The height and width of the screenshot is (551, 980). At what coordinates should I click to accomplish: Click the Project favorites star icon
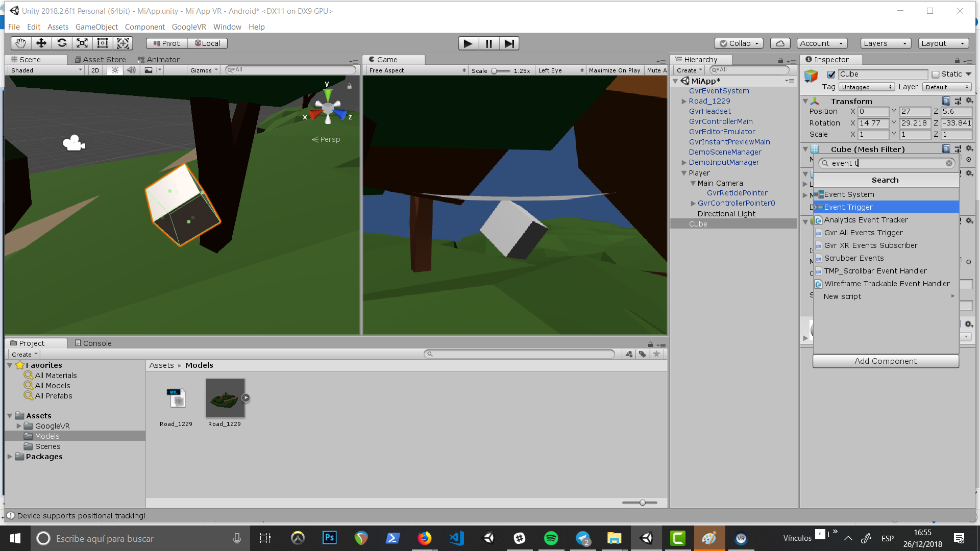click(x=657, y=354)
